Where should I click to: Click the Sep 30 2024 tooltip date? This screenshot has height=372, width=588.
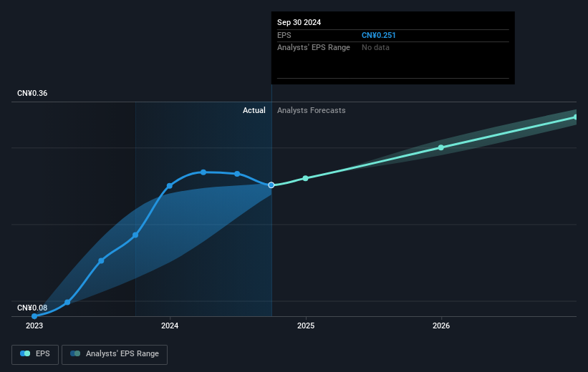[299, 22]
